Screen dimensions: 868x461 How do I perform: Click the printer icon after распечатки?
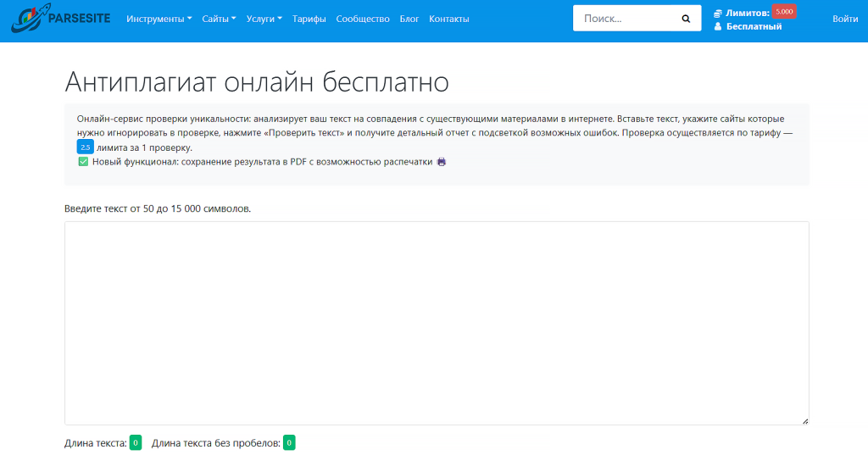(441, 162)
